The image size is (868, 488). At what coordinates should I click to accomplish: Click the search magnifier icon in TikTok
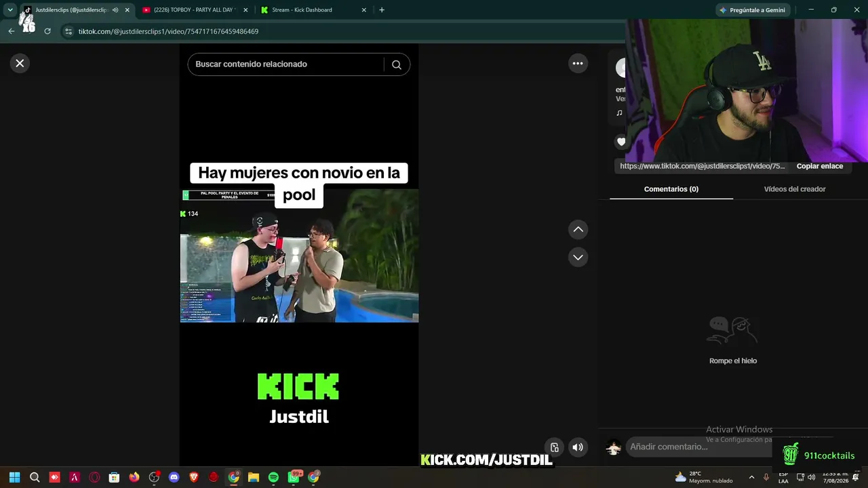click(397, 64)
